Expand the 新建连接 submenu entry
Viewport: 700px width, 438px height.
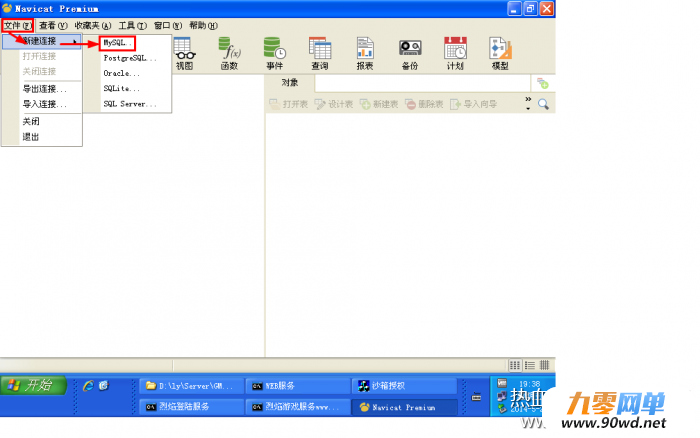click(42, 42)
